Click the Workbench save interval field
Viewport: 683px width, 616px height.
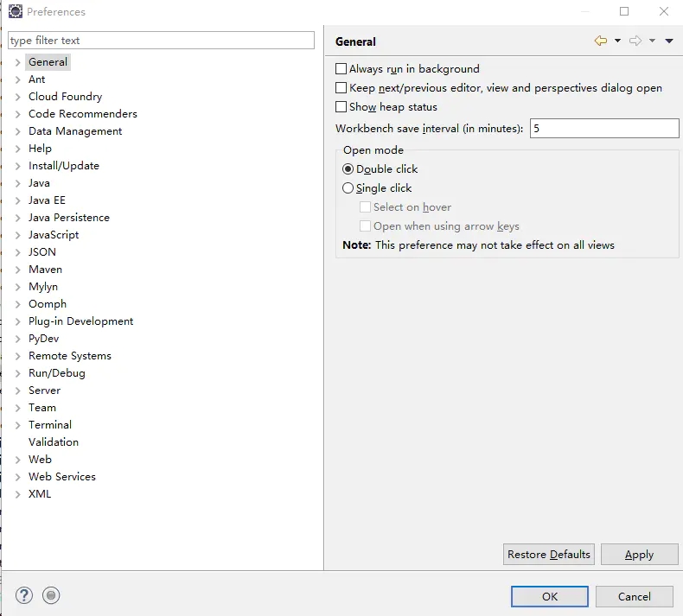[x=604, y=129]
